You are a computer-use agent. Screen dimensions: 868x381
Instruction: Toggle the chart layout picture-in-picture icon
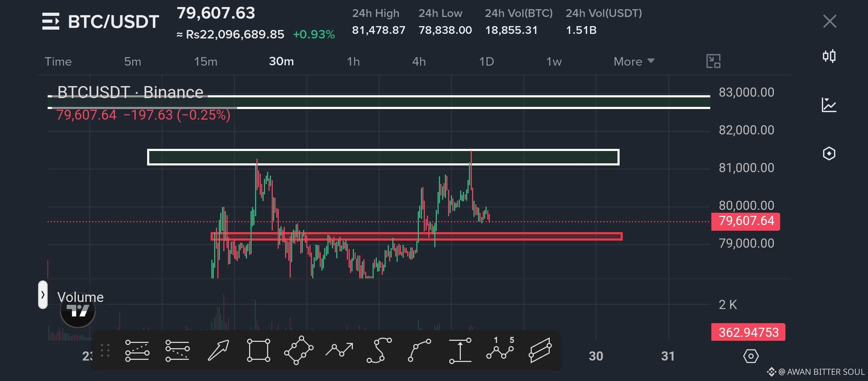click(713, 61)
